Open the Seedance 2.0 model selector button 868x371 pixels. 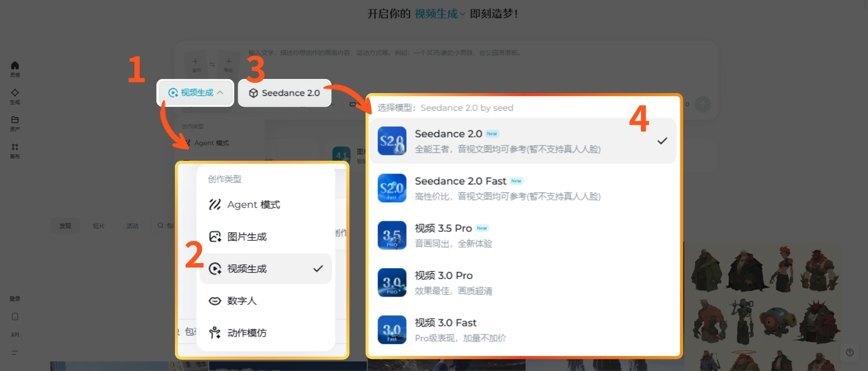284,93
